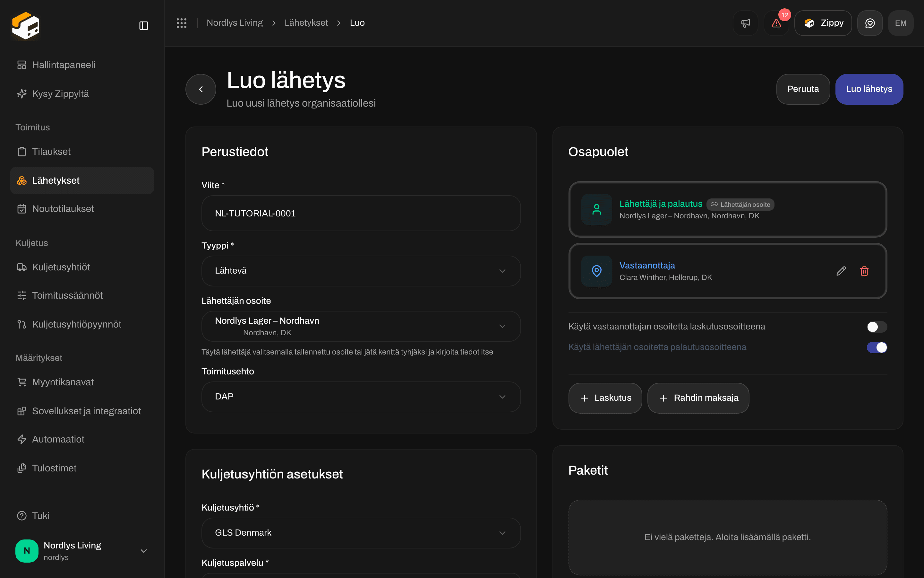Disable sender address as return address
924x578 pixels.
click(877, 347)
